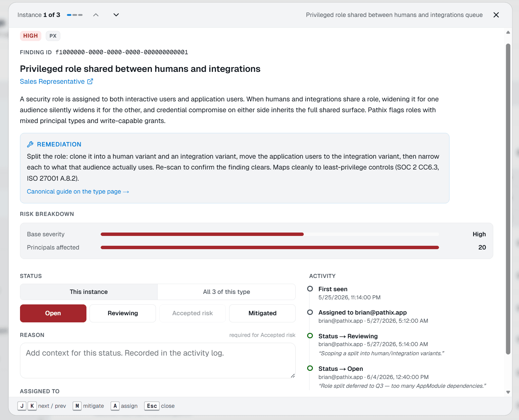Click the Base severity bar
The width and height of the screenshot is (519, 420).
270,234
